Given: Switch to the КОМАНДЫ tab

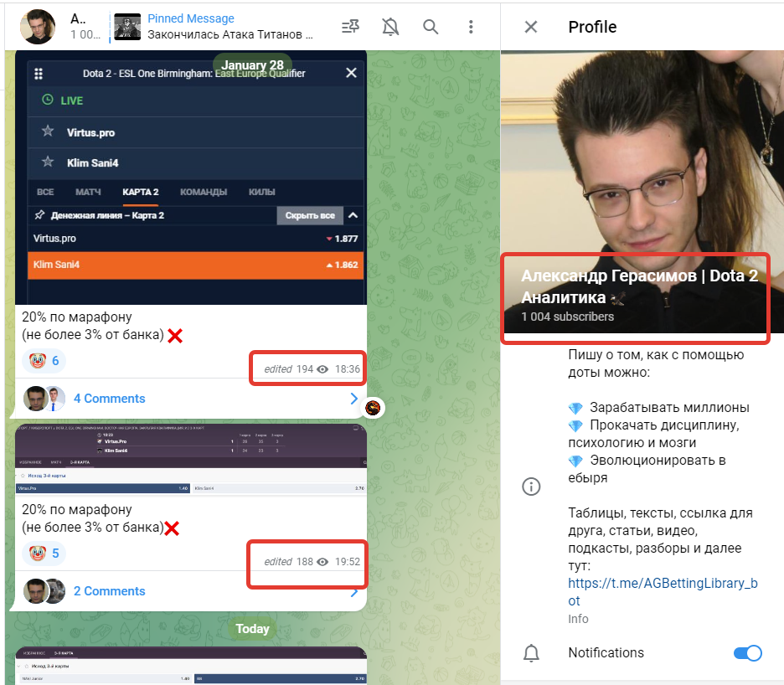Looking at the screenshot, I should click(x=203, y=192).
